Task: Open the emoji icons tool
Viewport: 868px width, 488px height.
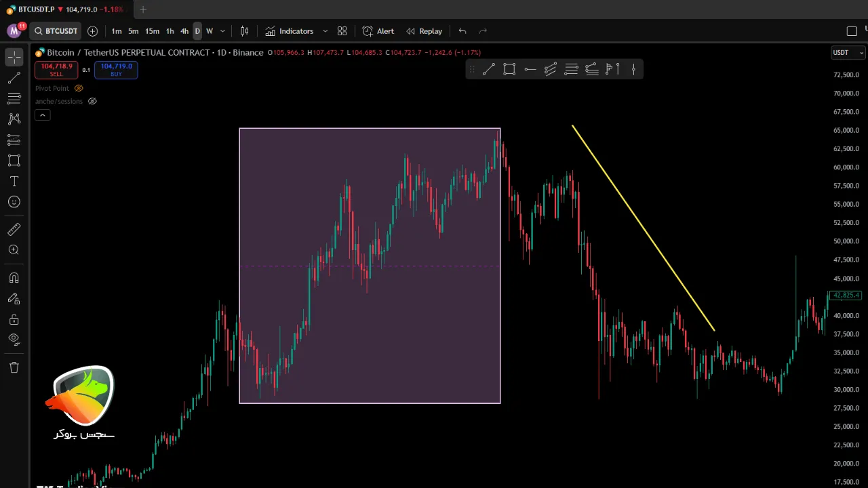Action: [14, 202]
